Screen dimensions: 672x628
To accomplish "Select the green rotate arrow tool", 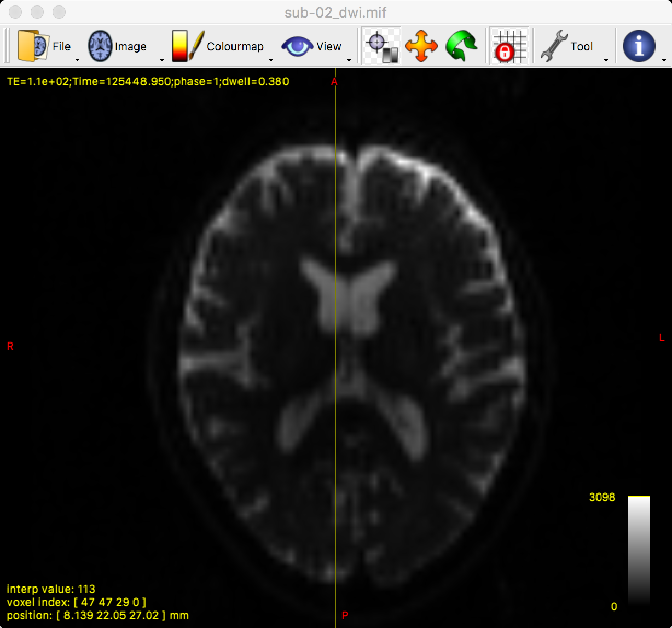I will coord(461,46).
